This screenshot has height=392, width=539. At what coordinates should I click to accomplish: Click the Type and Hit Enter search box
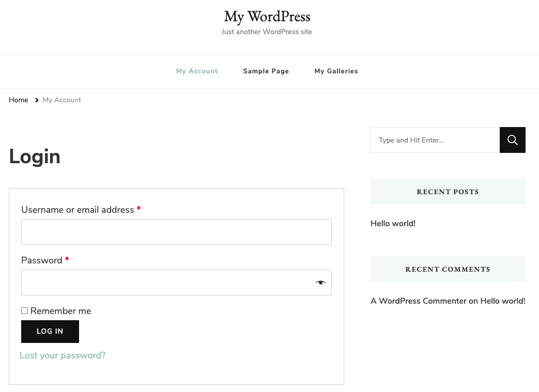[x=435, y=140]
